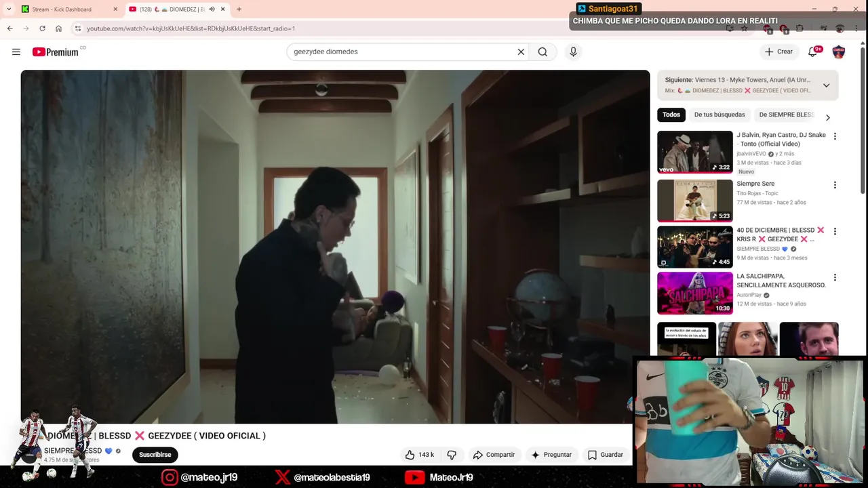Click the browser address bar URL
868x488 pixels.
point(191,28)
